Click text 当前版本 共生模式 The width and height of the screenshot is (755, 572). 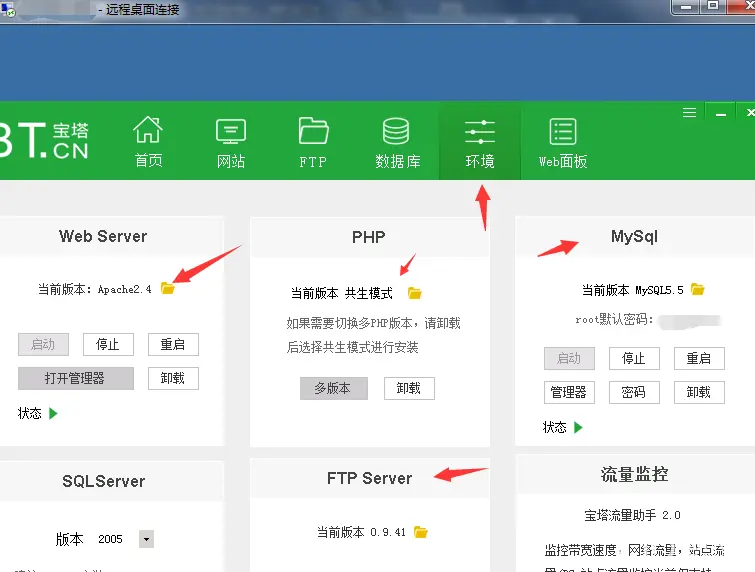342,293
